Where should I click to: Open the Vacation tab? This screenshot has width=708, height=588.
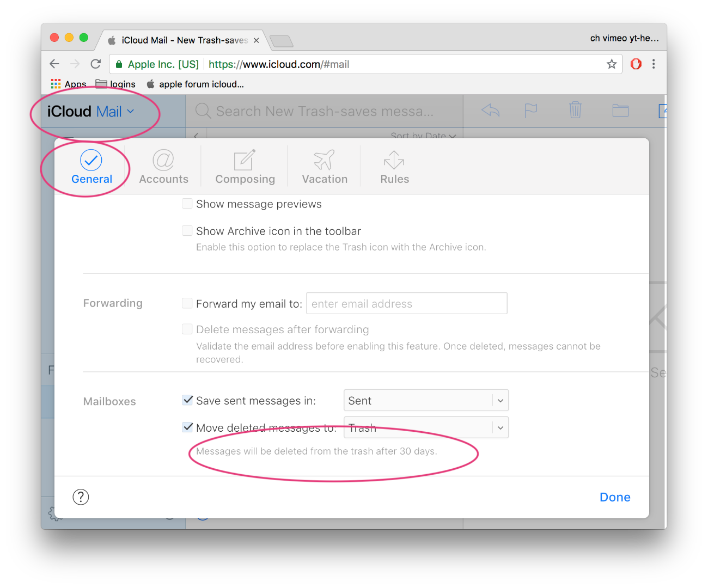tap(325, 167)
